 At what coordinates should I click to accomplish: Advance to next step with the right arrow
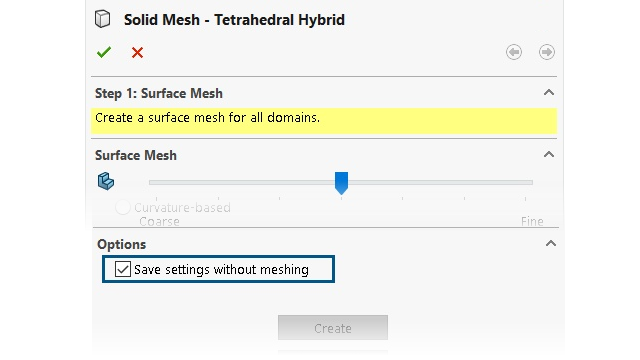(547, 52)
